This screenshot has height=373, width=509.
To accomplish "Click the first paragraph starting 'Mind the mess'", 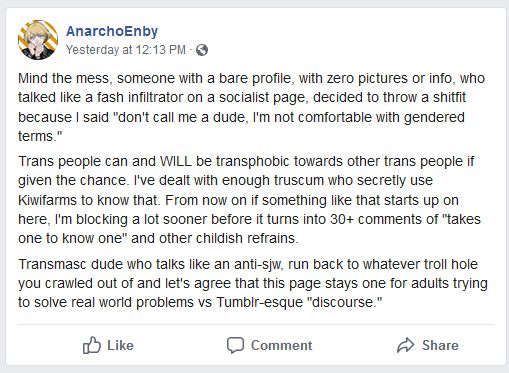I will tap(251, 107).
